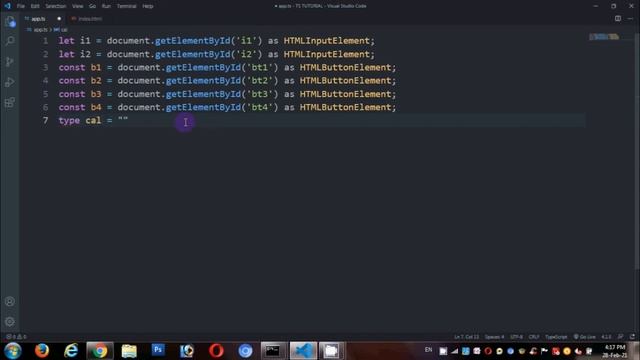
Task: Open the command prompt window from the taskbar
Action: click(x=273, y=351)
